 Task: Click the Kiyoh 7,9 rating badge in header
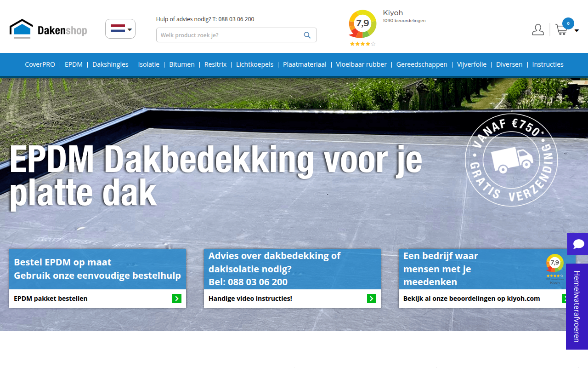click(x=362, y=24)
